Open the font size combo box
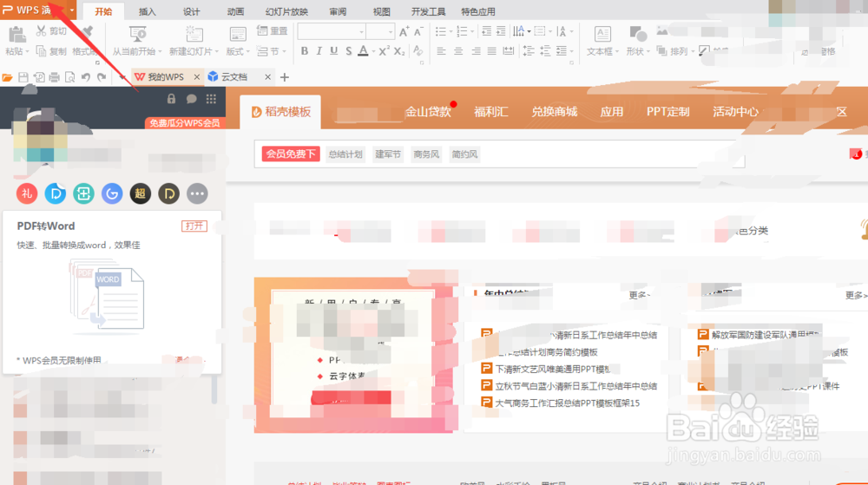Image resolution: width=868 pixels, height=485 pixels. pyautogui.click(x=381, y=31)
